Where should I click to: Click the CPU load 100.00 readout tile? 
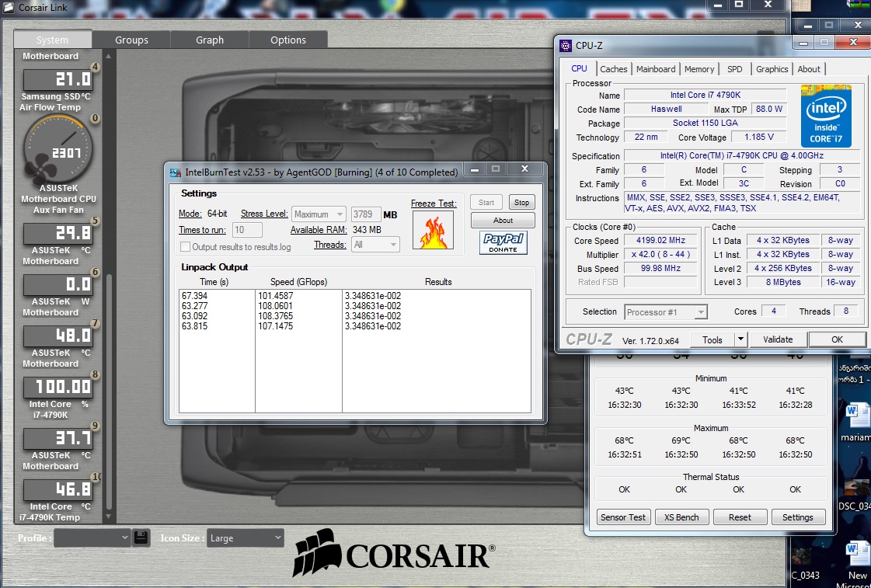tap(58, 387)
